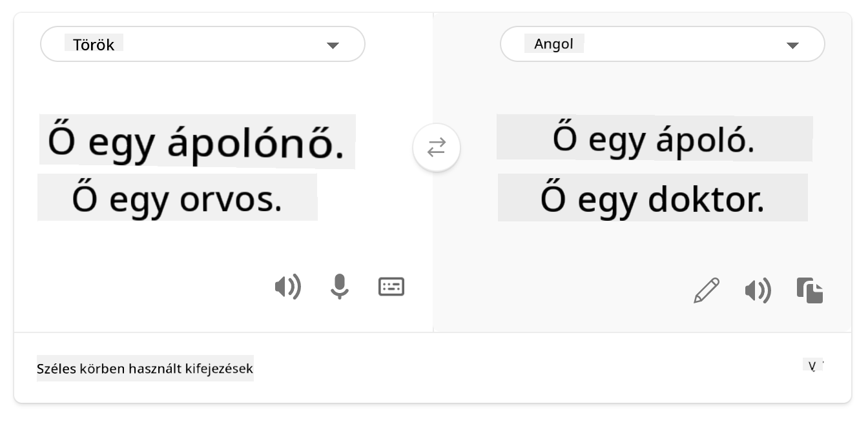Click the source language dropdown arrow
The height and width of the screenshot is (426, 868).
click(x=333, y=45)
